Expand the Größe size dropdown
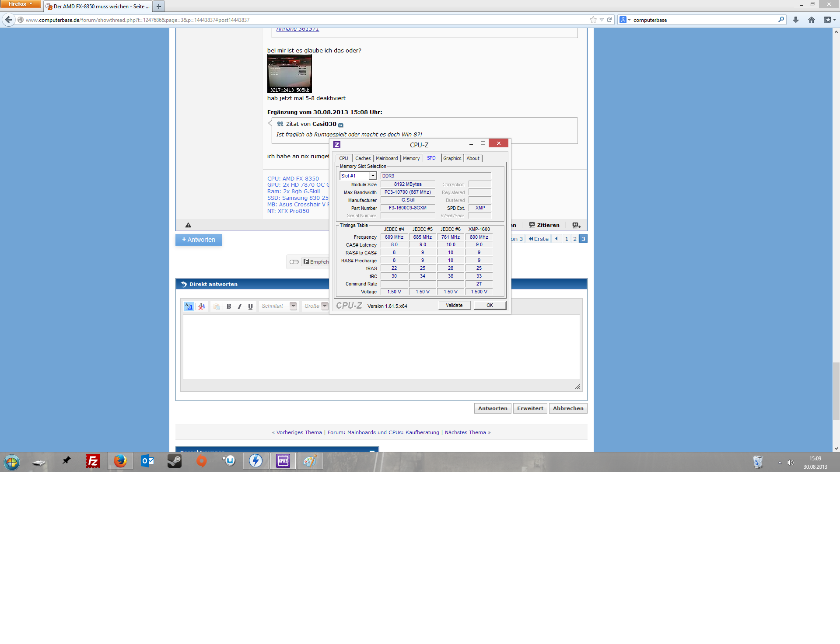Image resolution: width=840 pixels, height=644 pixels. [325, 306]
